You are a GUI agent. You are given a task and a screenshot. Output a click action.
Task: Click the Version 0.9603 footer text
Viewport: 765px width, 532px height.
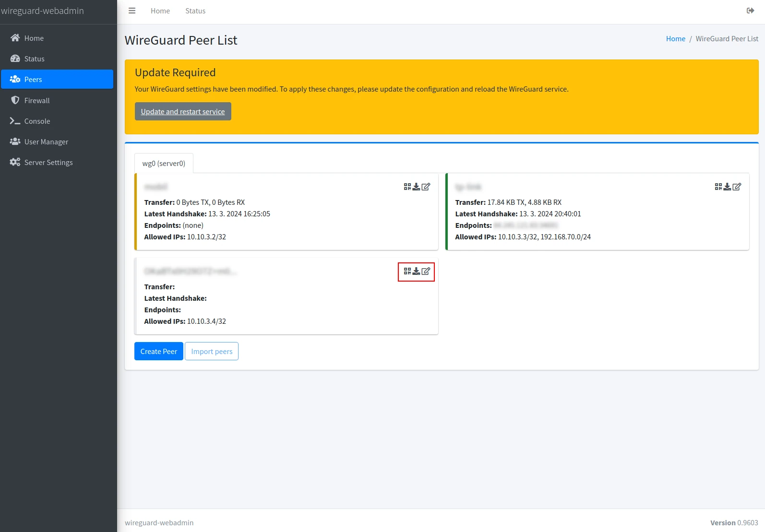point(734,523)
